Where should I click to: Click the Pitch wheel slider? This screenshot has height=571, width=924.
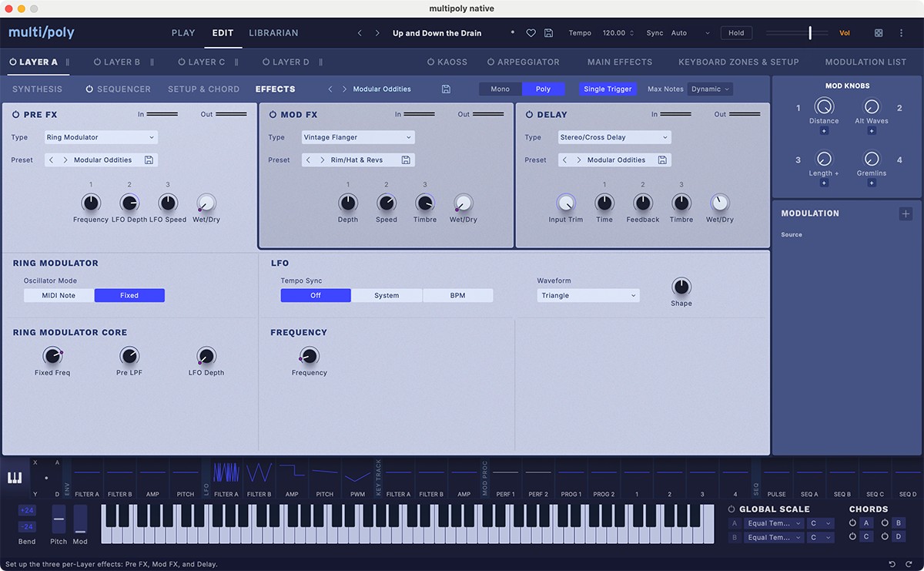click(x=59, y=520)
